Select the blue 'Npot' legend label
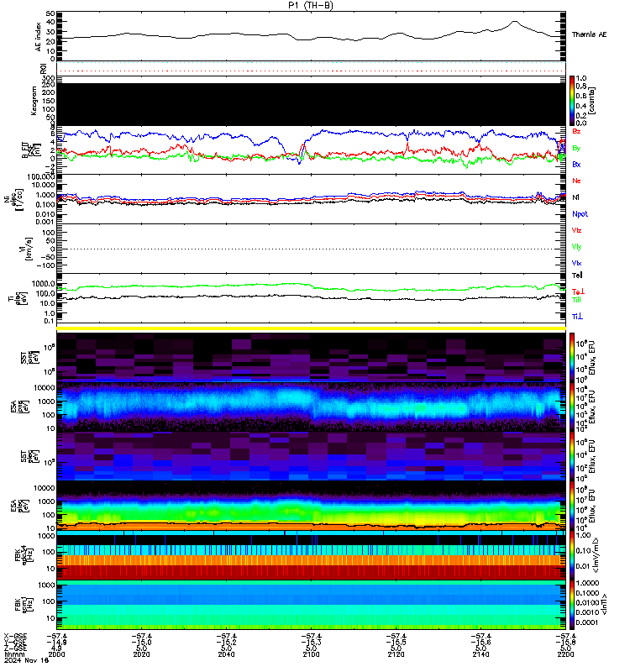Screen dimensions: 630x672 click(x=580, y=214)
